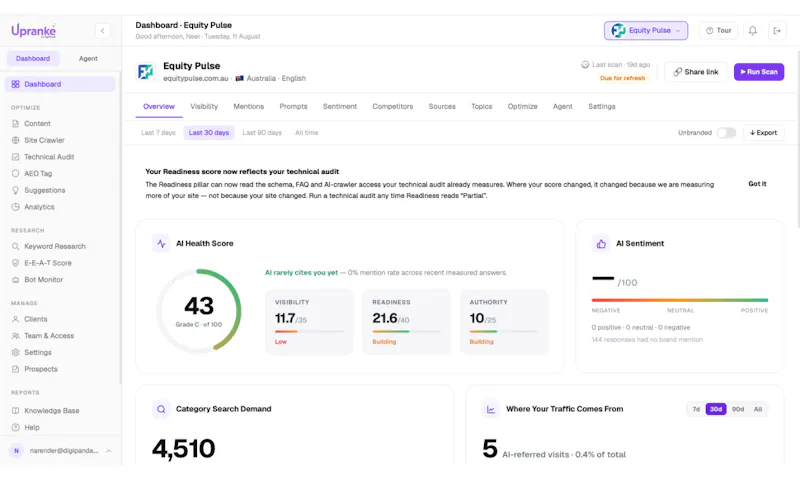Click the AI Health Score pulse icon

coord(161,244)
